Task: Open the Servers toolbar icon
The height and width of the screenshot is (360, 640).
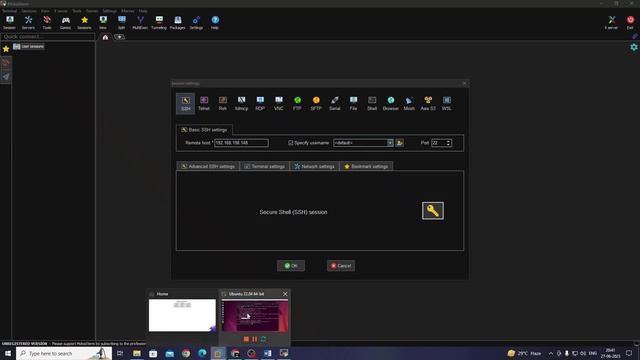Action: point(28,22)
